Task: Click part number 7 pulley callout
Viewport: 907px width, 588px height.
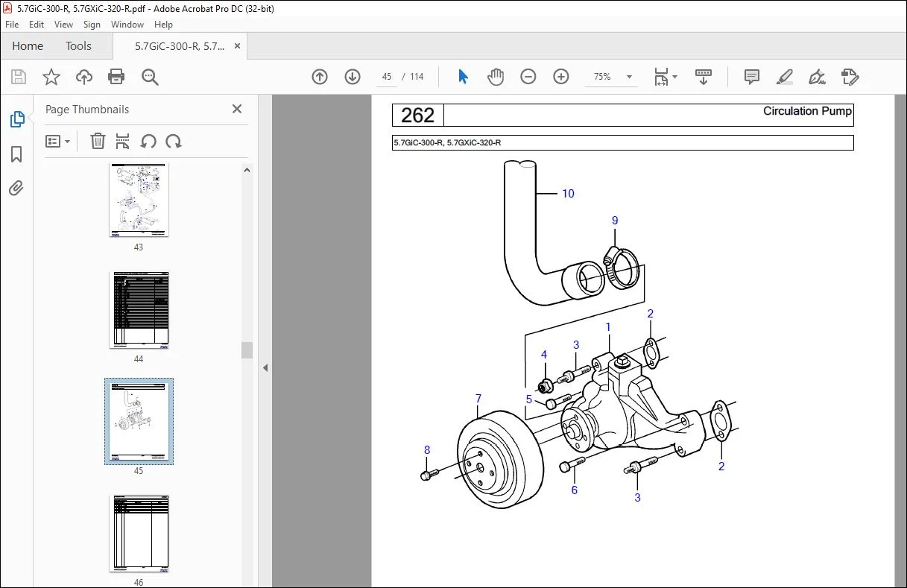Action: click(478, 399)
